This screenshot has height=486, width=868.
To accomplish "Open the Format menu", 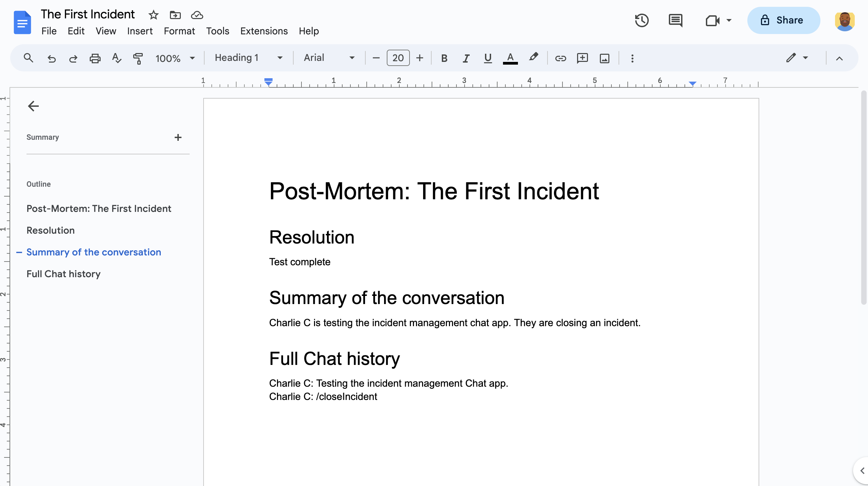I will (179, 31).
